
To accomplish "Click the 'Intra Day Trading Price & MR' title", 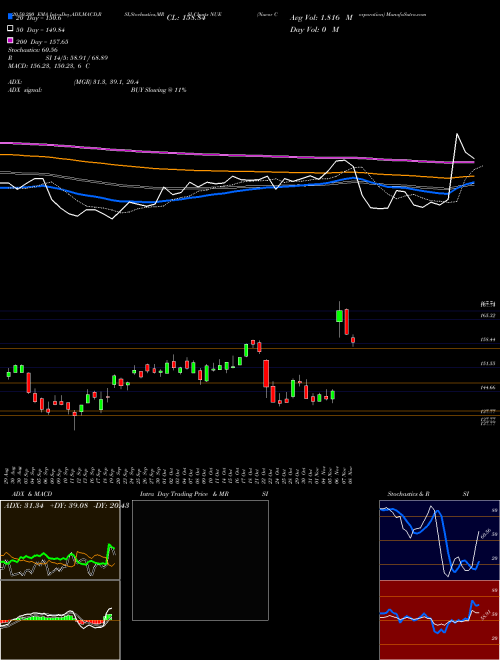I will tap(184, 494).
